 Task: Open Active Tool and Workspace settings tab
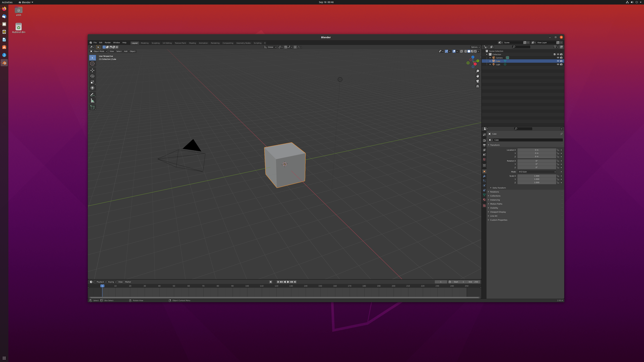[484, 135]
